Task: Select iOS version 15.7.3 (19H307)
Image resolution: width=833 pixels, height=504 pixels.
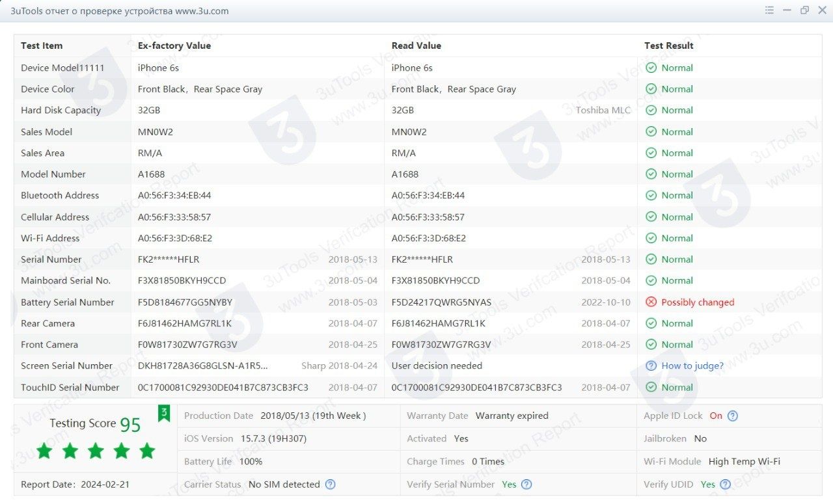Action: pos(273,439)
